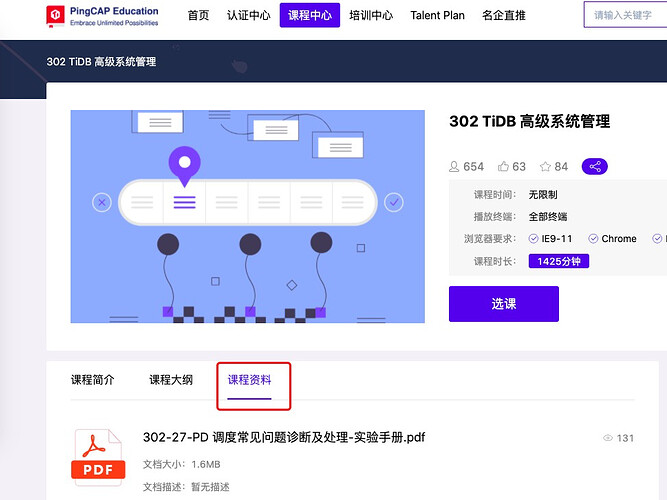
Task: Click the 131 view count number
Action: tap(625, 438)
